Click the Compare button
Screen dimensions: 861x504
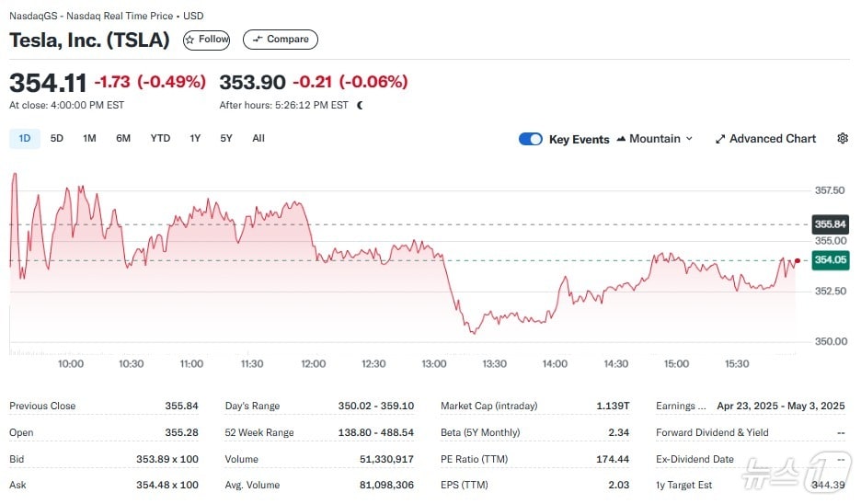[x=281, y=40]
